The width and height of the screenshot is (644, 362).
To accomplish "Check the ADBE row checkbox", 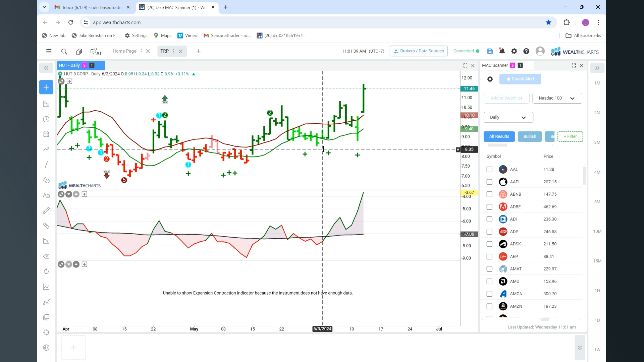I will [489, 207].
